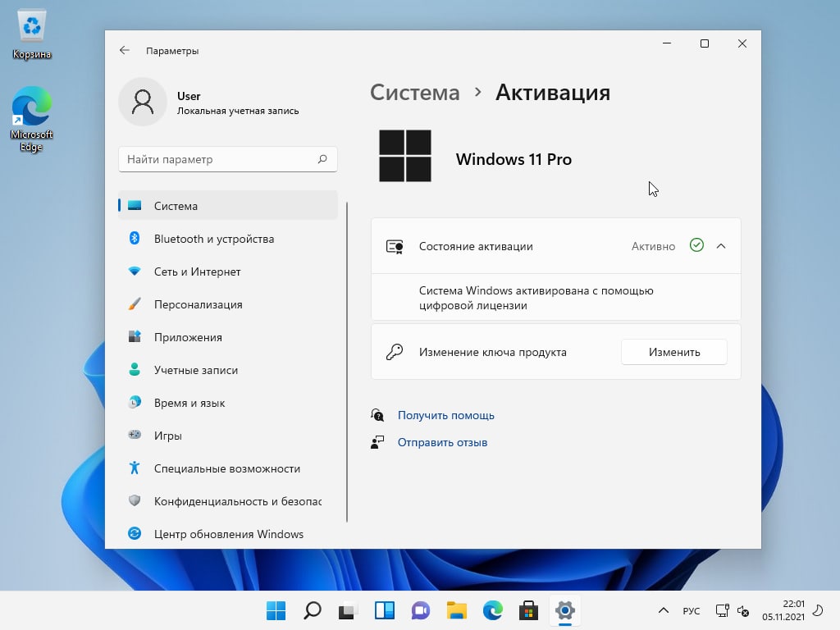
Task: Maximize the Параметры window
Action: 705,43
